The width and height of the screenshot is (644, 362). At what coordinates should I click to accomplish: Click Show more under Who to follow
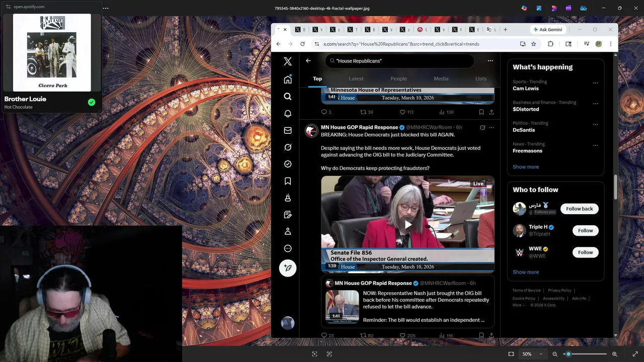526,272
